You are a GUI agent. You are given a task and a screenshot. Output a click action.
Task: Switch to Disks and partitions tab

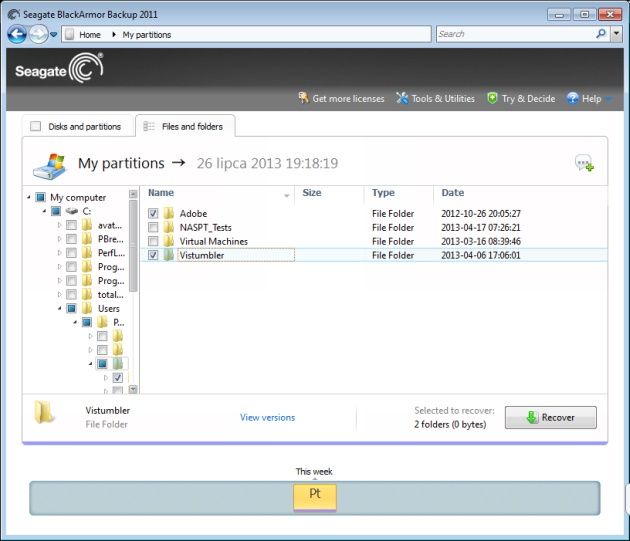(78, 126)
